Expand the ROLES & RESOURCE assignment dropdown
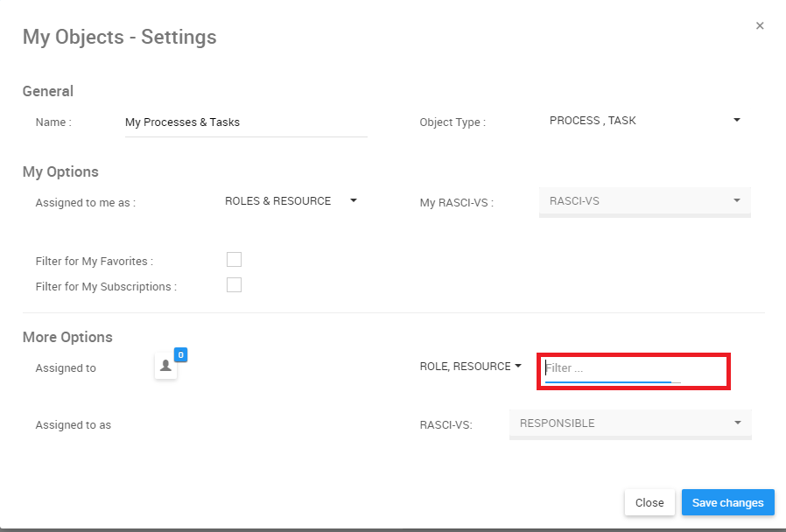This screenshot has height=532, width=786. [x=278, y=201]
